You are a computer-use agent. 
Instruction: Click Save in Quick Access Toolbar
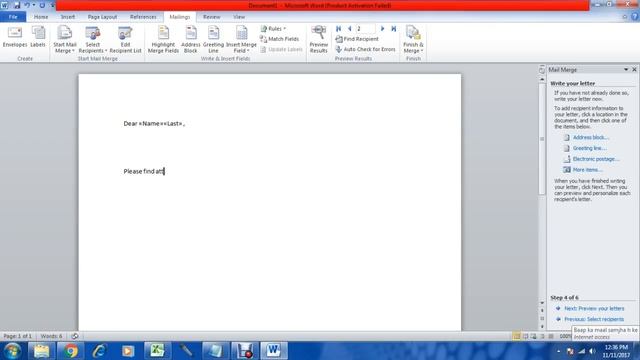click(x=17, y=5)
